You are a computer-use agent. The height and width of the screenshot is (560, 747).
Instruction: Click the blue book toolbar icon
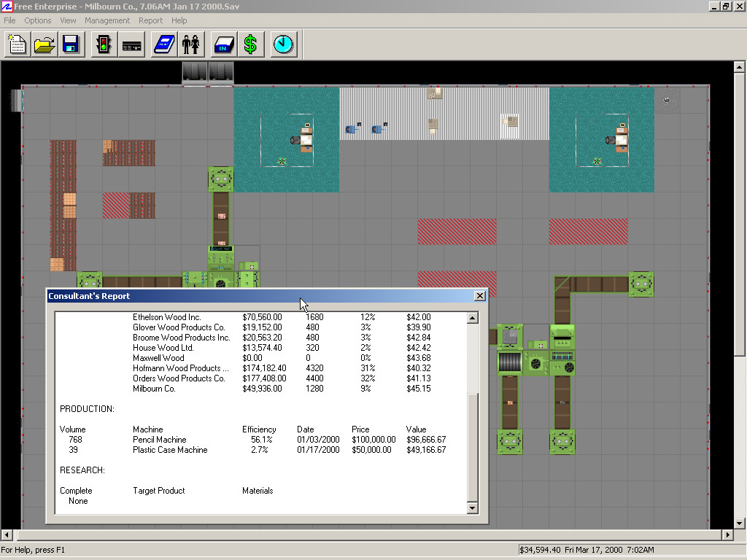(164, 44)
